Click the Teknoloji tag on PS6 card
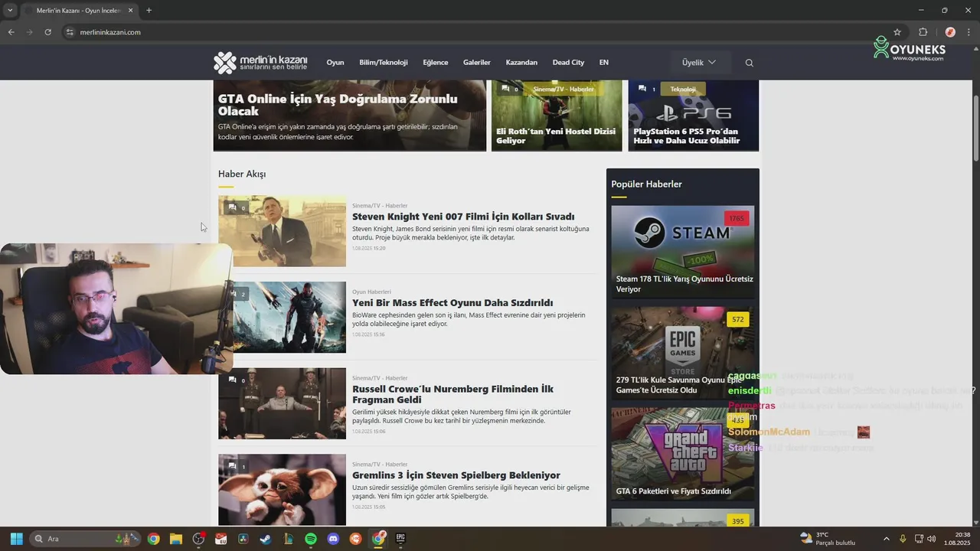The height and width of the screenshot is (551, 980). click(683, 90)
